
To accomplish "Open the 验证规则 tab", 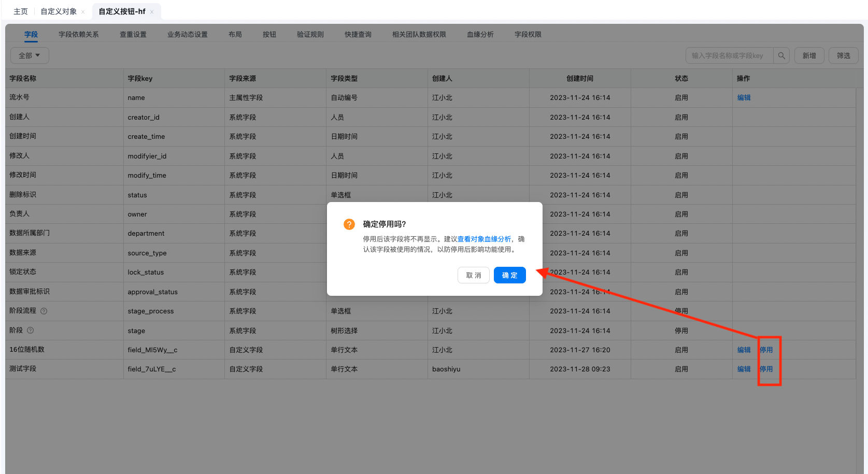I will [310, 35].
